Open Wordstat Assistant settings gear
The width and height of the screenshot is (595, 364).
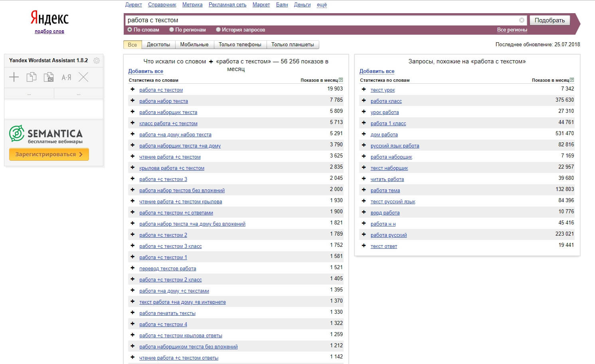(96, 61)
